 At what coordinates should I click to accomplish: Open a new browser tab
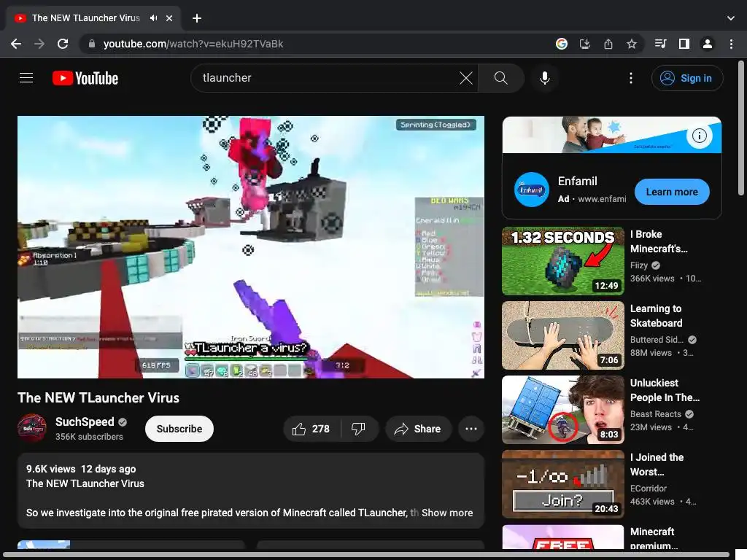pyautogui.click(x=197, y=18)
